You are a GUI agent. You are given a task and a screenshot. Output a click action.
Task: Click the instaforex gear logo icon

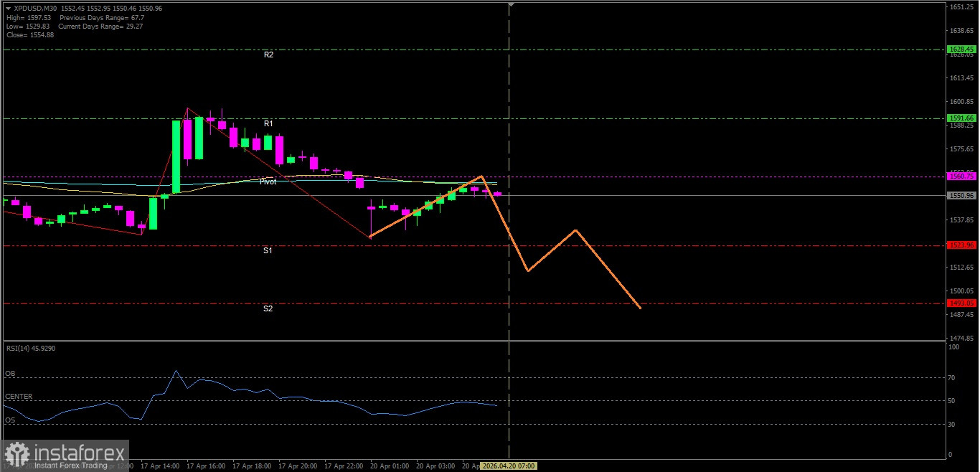(17, 454)
